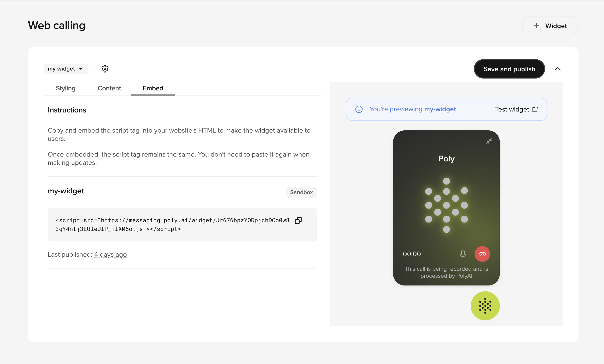
Task: Click Save and publish button
Action: [509, 69]
